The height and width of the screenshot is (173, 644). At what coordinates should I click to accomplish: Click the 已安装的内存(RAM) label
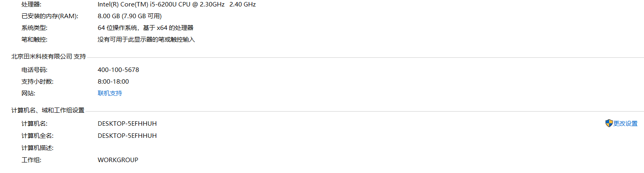tap(50, 16)
